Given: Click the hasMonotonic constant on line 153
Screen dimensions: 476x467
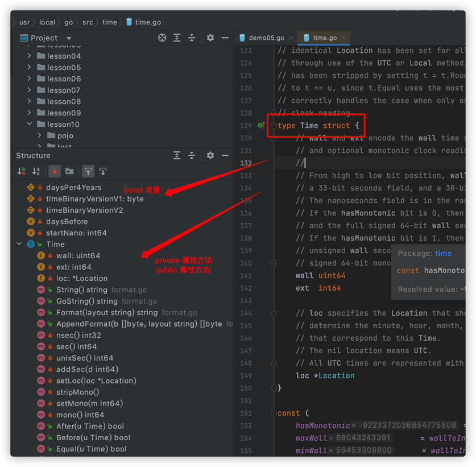Looking at the screenshot, I should pyautogui.click(x=322, y=425).
